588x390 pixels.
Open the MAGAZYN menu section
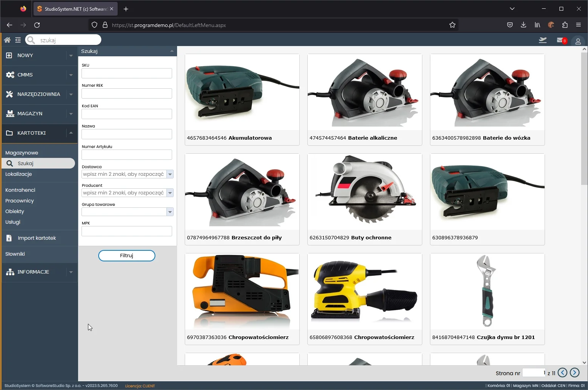pyautogui.click(x=30, y=114)
